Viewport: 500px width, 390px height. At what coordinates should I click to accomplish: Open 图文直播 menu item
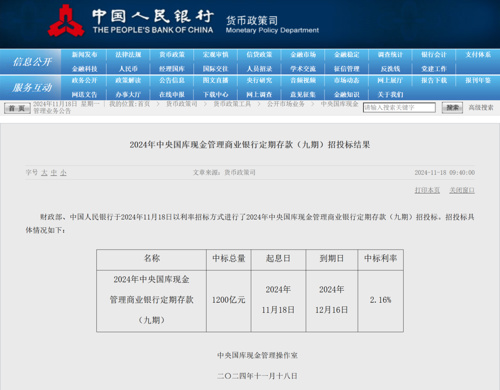point(215,80)
